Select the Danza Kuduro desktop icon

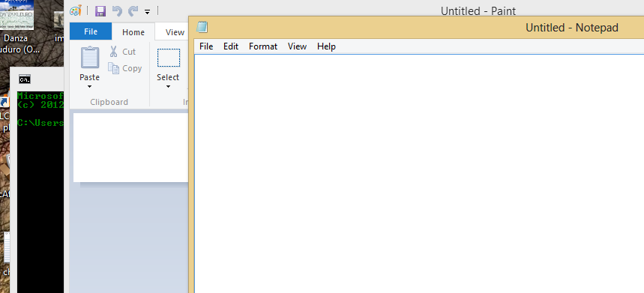(x=16, y=27)
